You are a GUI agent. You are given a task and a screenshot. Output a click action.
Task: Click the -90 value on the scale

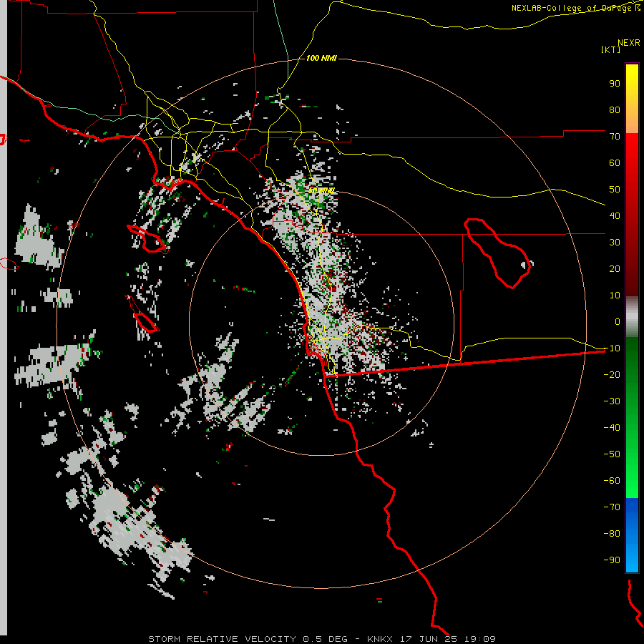tap(612, 560)
